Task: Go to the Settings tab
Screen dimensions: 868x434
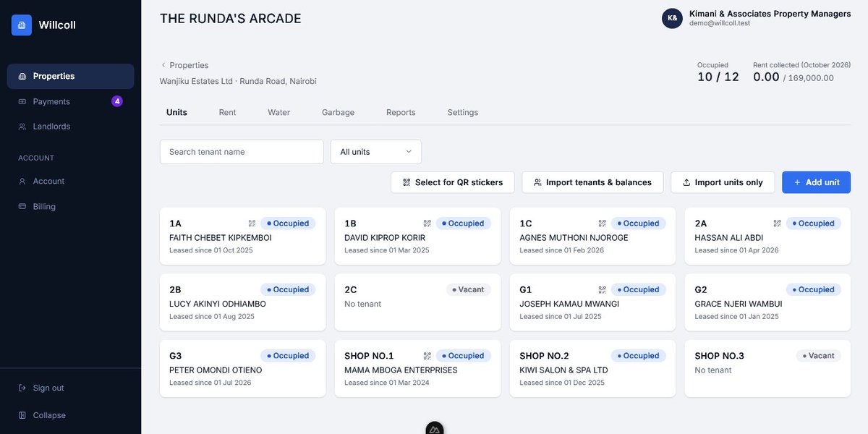Action: [x=463, y=113]
